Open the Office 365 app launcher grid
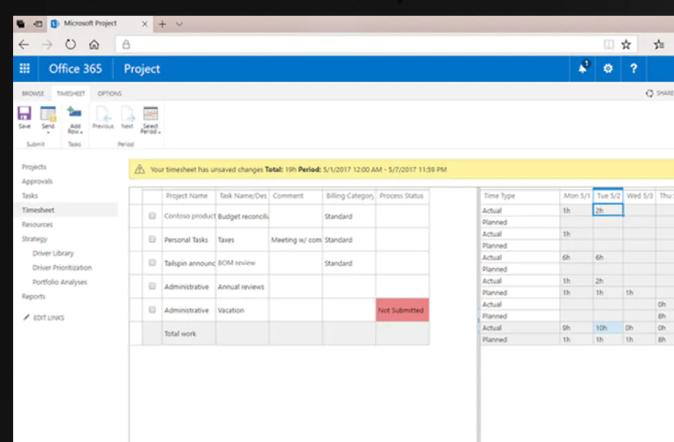The image size is (674, 442). 25,68
